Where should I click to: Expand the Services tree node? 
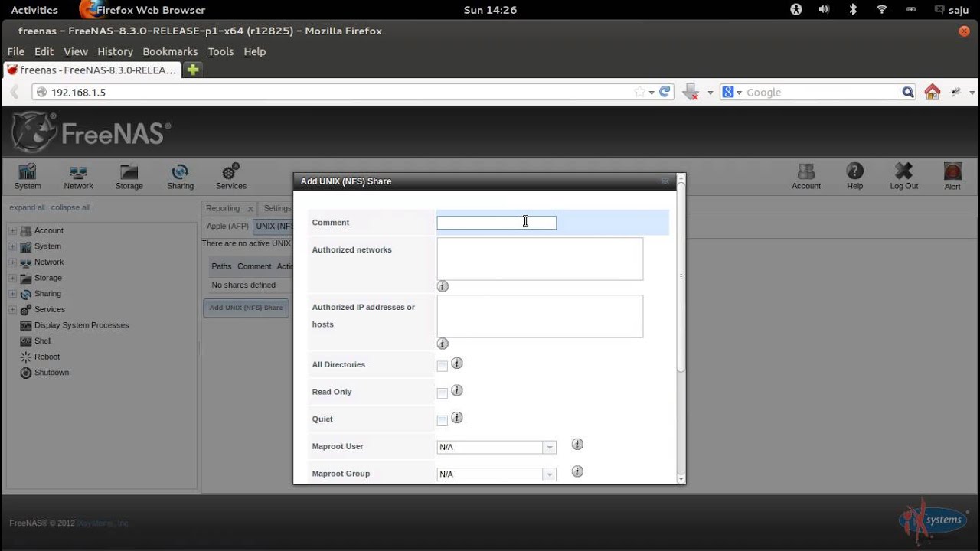tap(12, 310)
